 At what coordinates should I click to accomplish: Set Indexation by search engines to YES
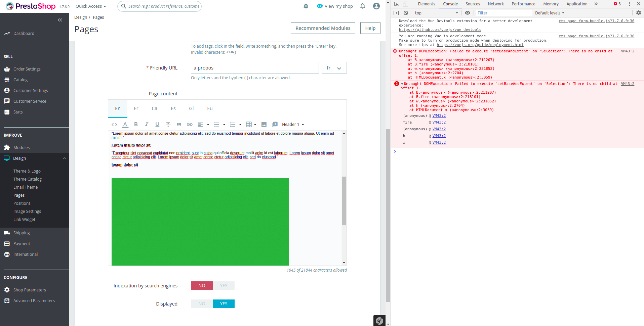(x=224, y=286)
